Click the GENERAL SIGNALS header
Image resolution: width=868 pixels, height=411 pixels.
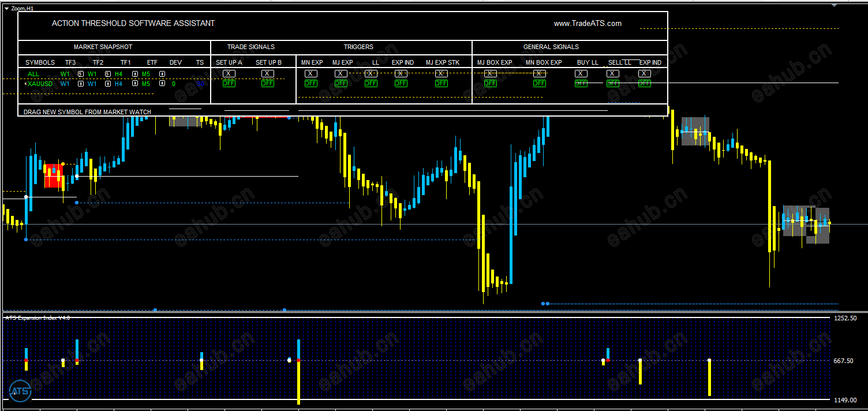click(551, 47)
